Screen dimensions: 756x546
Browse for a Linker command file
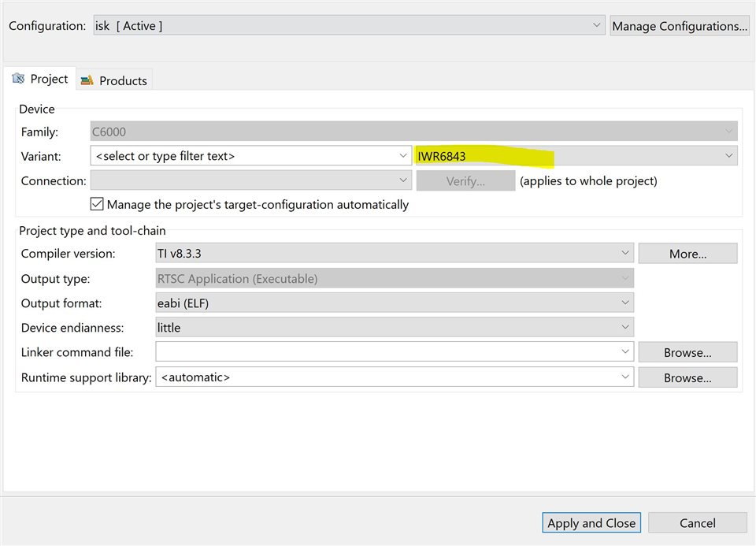687,353
